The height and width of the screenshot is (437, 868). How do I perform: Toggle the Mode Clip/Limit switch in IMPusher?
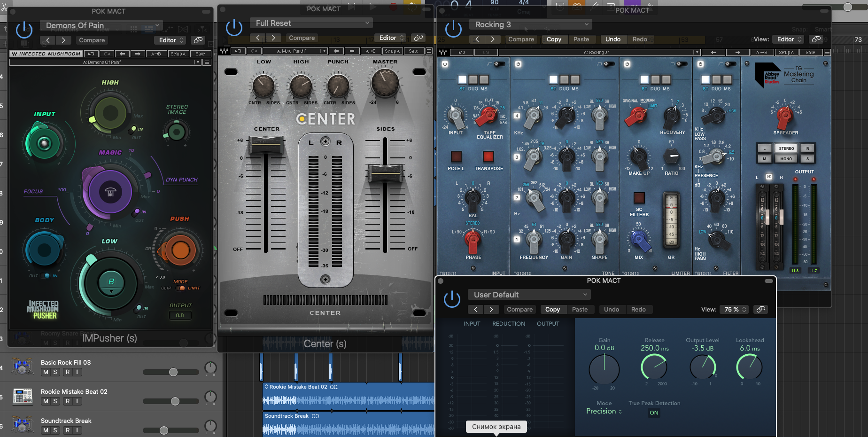180,288
